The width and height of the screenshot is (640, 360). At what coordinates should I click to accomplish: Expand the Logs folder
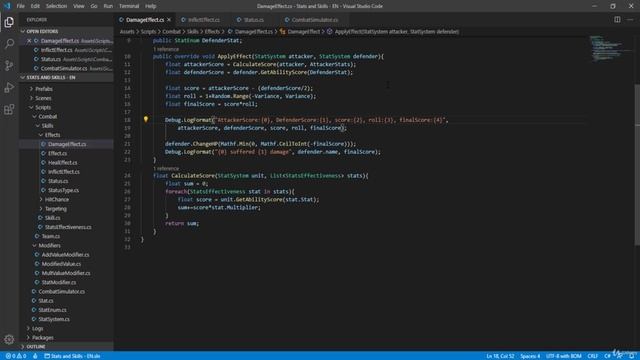38,328
